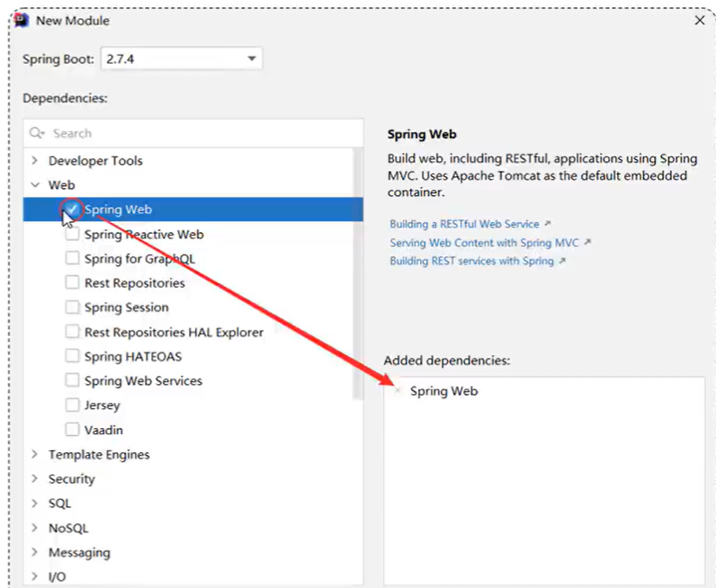Open Building REST services with Spring link
Viewport: 716px width, 588px height.
(471, 261)
